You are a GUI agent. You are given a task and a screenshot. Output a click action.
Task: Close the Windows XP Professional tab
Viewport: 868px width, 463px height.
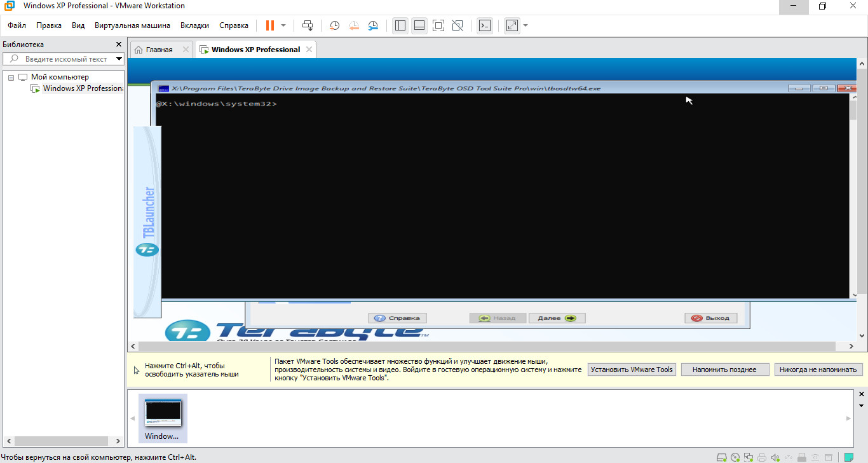pos(309,50)
